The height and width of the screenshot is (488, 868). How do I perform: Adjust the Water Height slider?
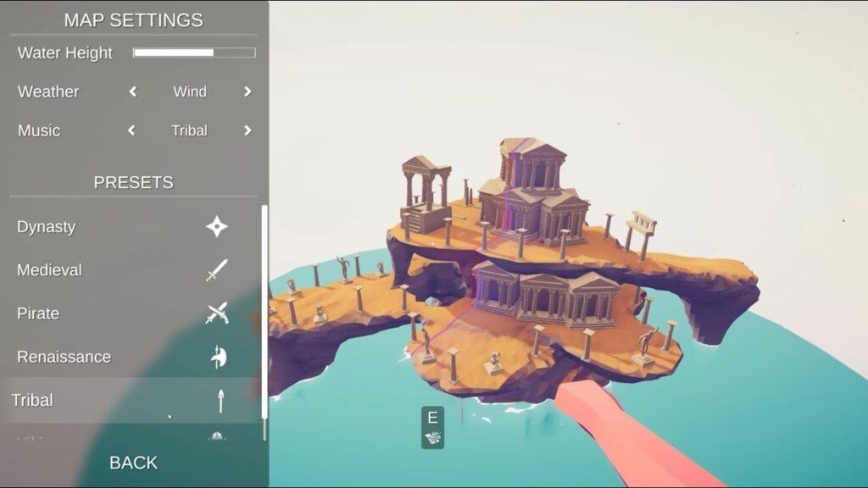(194, 53)
